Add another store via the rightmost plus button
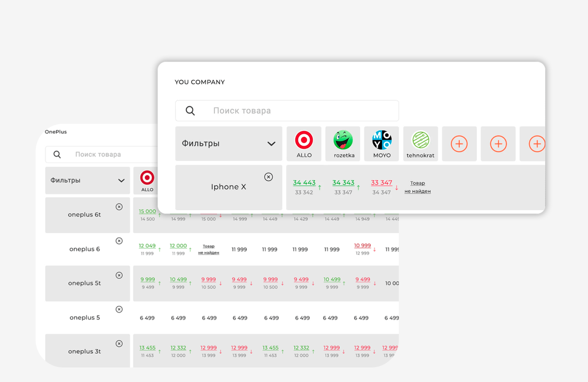Viewport: 588px width, 382px height. tap(537, 144)
